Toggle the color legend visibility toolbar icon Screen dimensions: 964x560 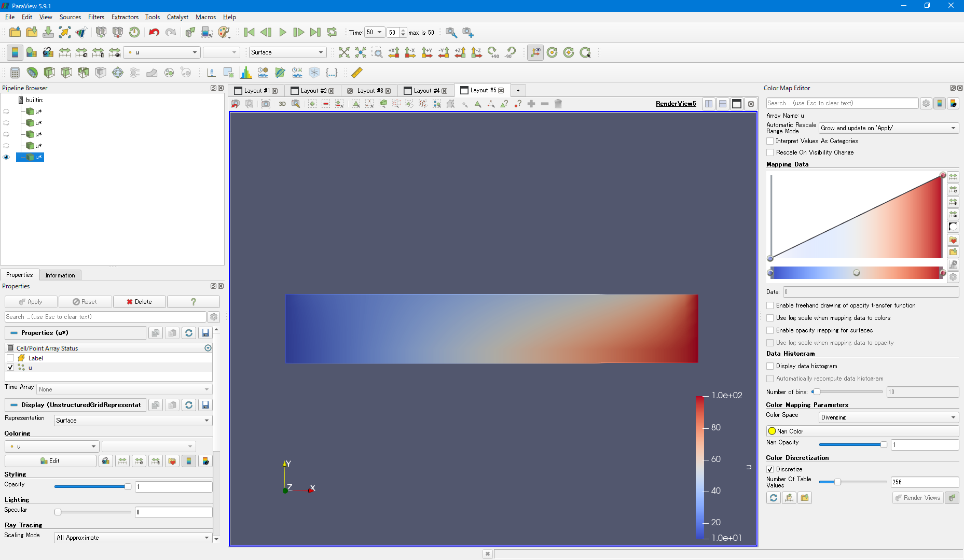[15, 52]
